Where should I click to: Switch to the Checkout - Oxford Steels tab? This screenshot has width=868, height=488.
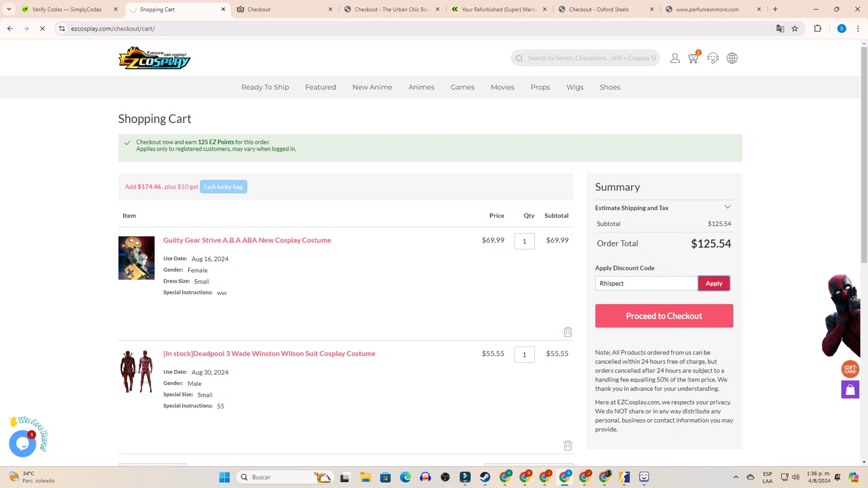pos(606,9)
